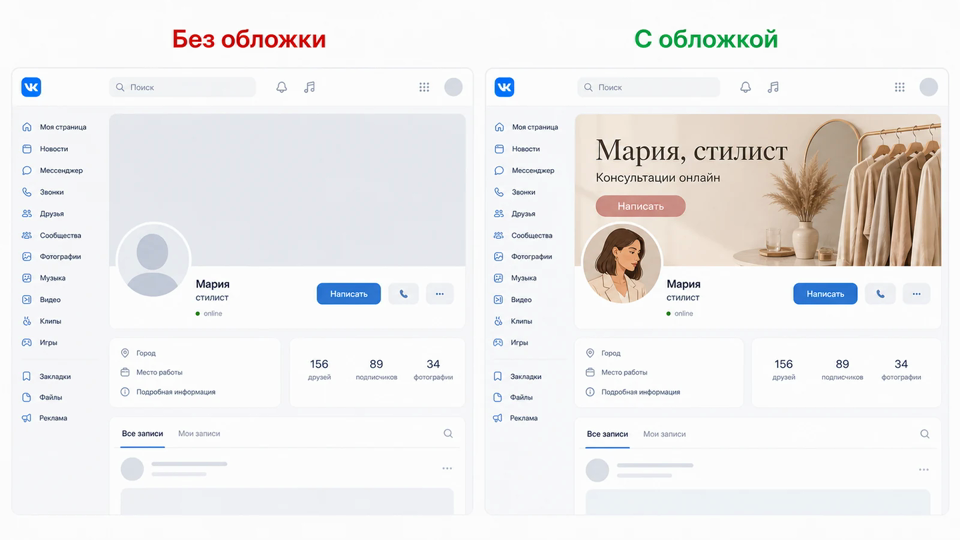Screen dimensions: 960x540
Task: Click Звонки phone icon in right sidebar
Action: [x=499, y=192]
